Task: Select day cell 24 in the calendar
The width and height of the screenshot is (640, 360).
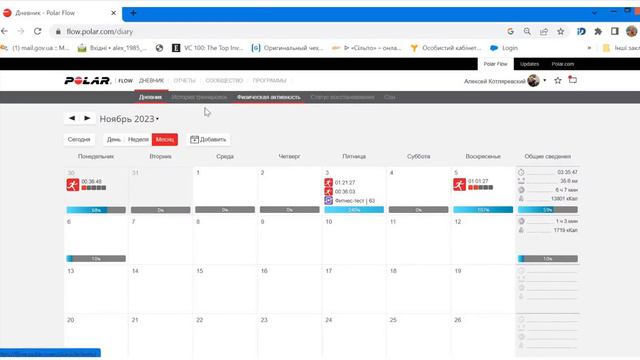Action: 354,336
